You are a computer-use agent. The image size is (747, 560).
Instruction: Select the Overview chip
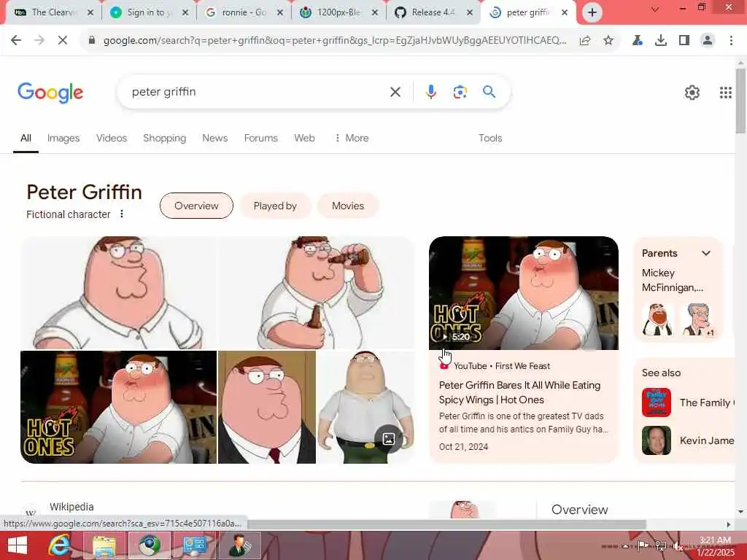196,206
